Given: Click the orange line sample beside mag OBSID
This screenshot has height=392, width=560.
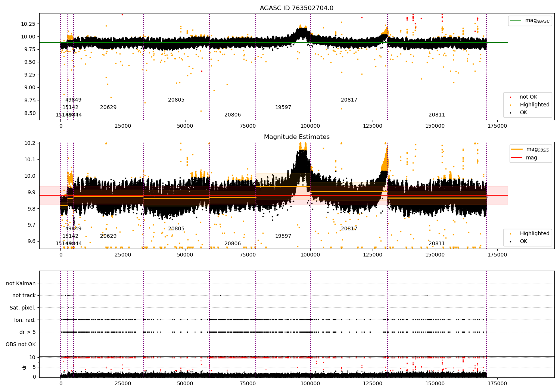Looking at the screenshot, I should tap(517, 149).
